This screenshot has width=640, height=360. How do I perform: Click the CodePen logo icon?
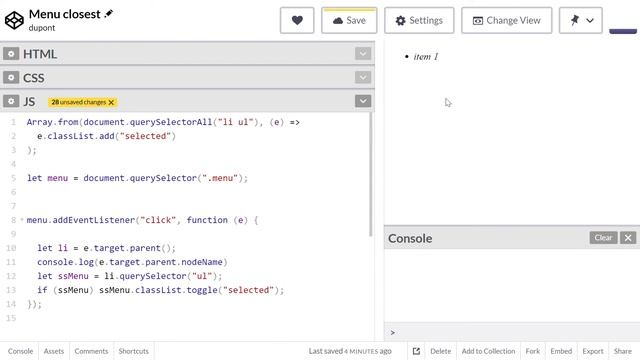pyautogui.click(x=14, y=20)
